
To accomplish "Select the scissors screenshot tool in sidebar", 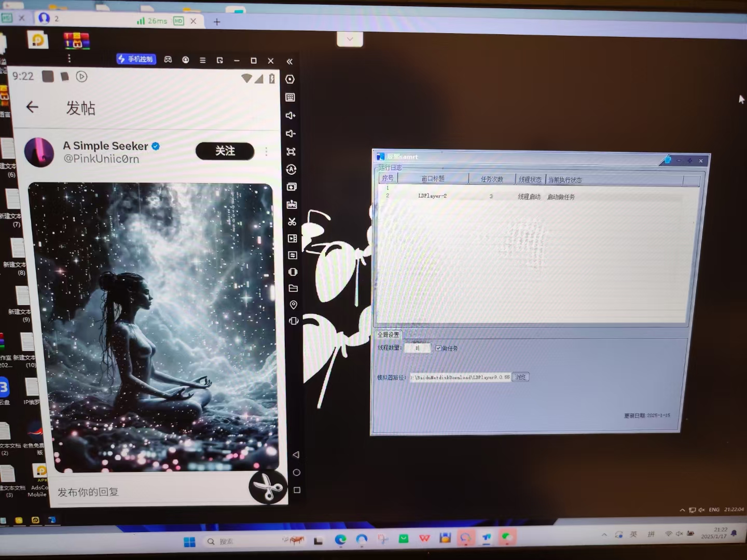I will click(292, 222).
